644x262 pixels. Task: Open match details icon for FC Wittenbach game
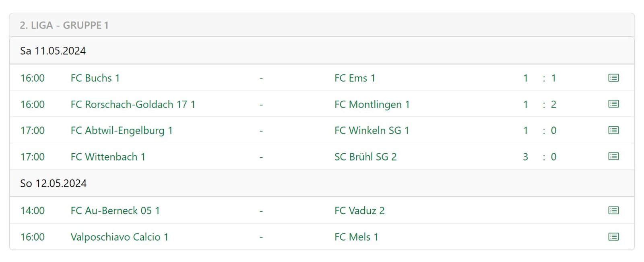(613, 156)
